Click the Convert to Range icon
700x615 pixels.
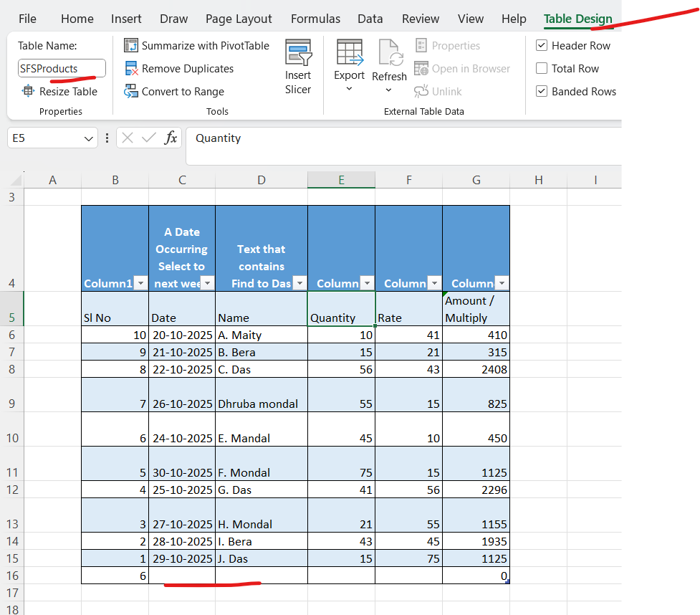(x=131, y=92)
